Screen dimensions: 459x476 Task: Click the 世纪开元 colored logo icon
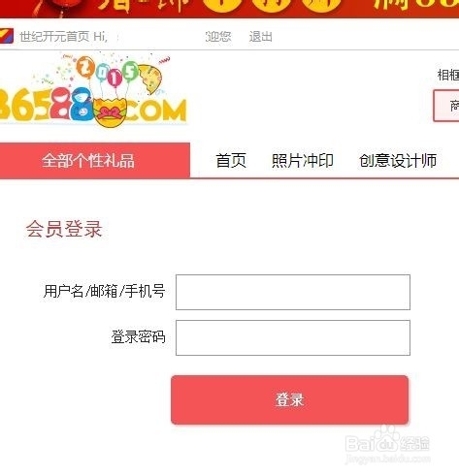tap(7, 36)
